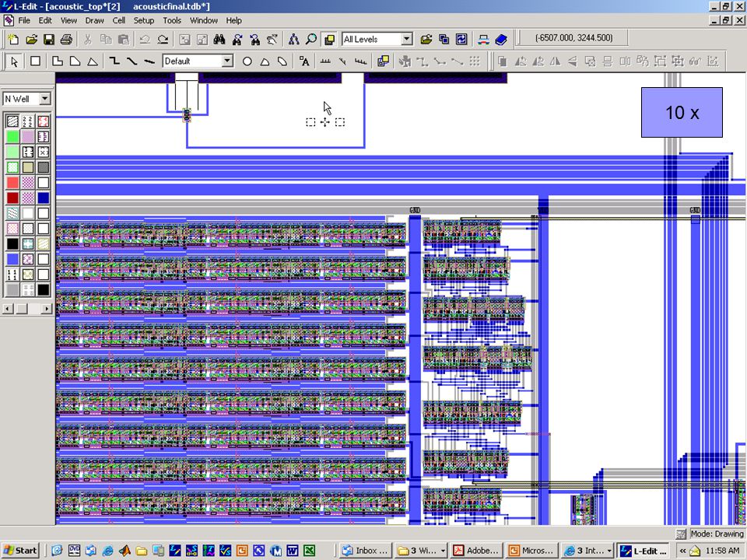
Task: Pick the dark blue layer swatch
Action: (x=44, y=198)
